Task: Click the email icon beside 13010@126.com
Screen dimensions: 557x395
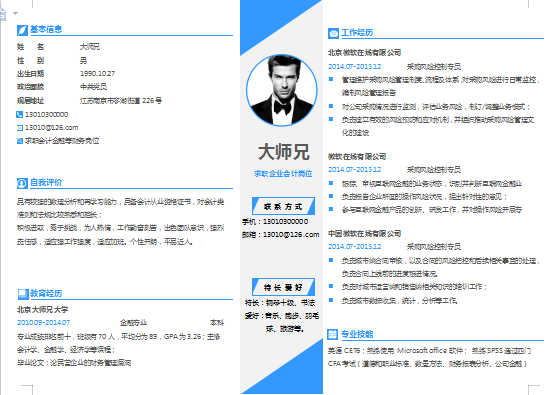Action: click(x=20, y=128)
